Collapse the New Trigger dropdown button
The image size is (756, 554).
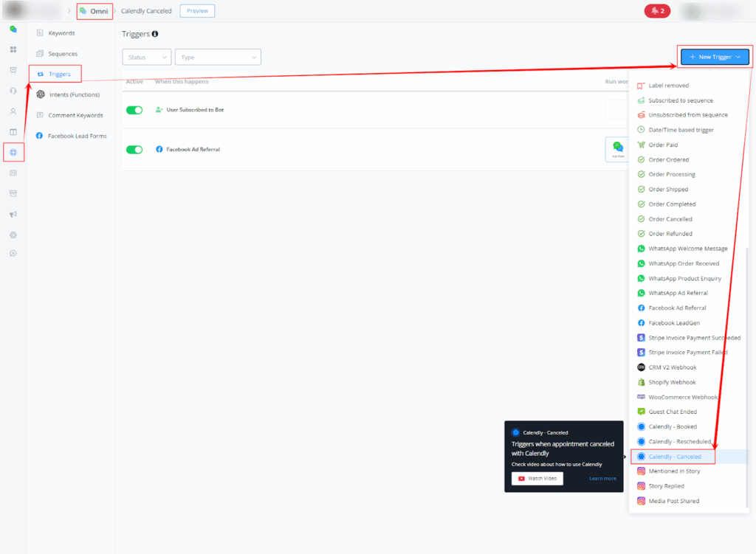[714, 57]
